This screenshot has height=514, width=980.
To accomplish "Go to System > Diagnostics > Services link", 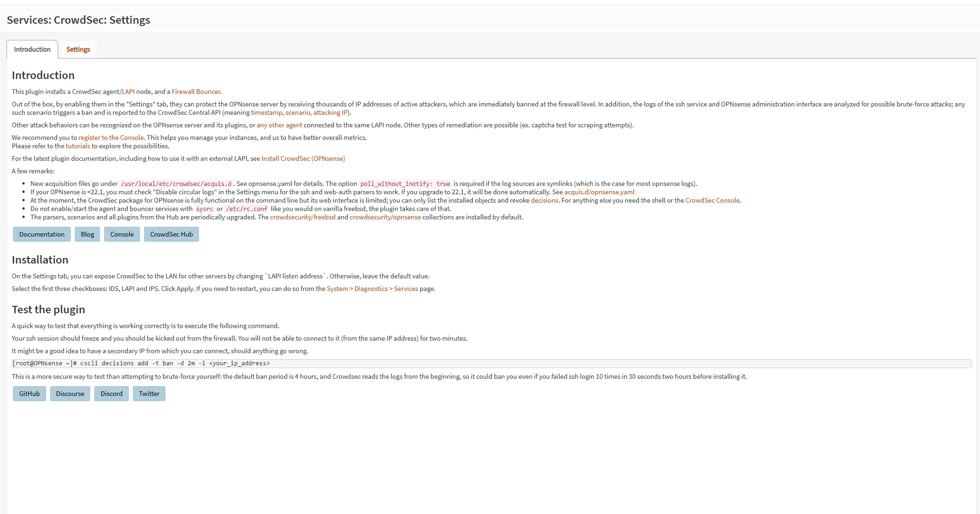I will (x=372, y=289).
